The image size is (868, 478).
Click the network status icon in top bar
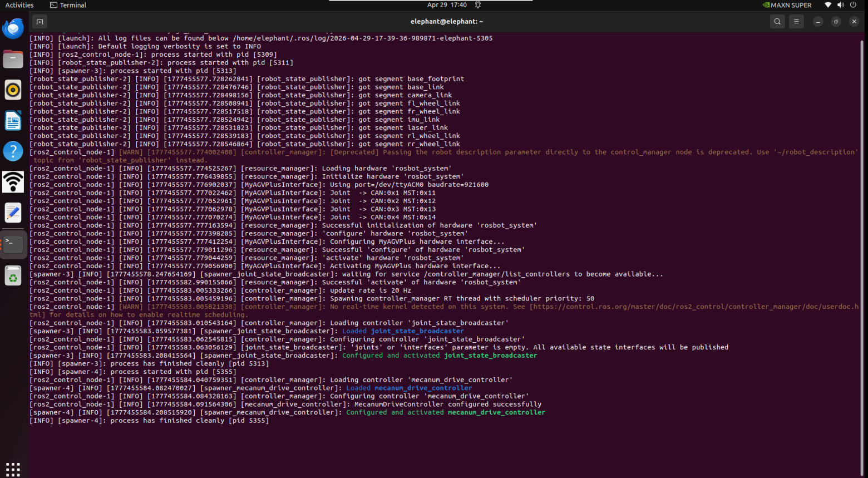pos(828,5)
